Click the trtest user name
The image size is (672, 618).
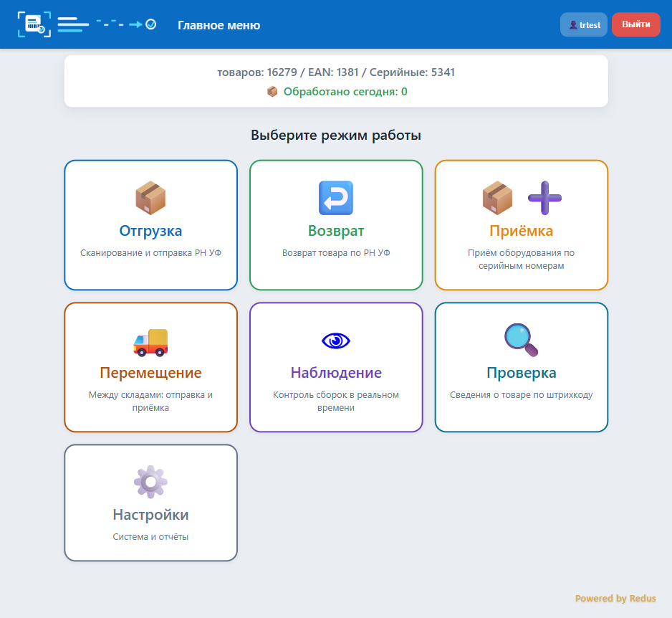tap(590, 25)
